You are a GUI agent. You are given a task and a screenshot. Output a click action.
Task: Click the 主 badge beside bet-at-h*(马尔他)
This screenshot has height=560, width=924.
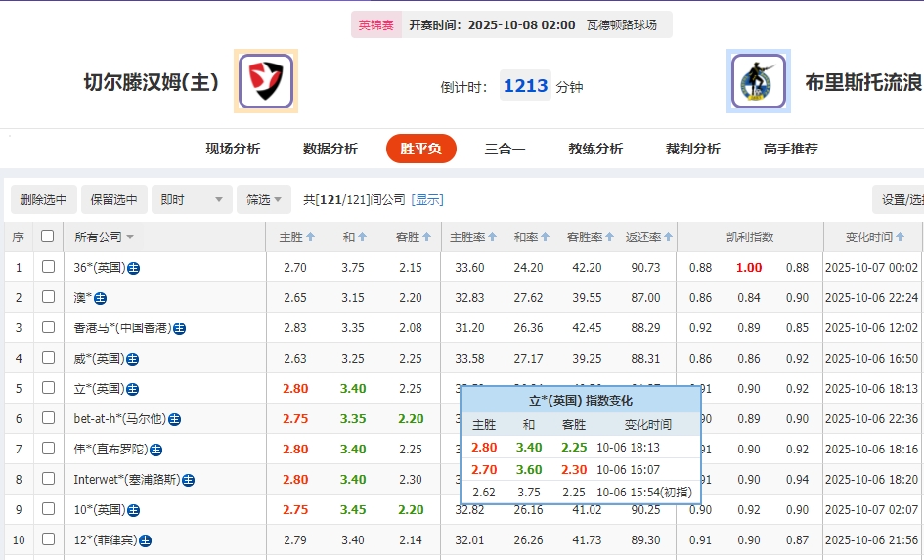[174, 419]
